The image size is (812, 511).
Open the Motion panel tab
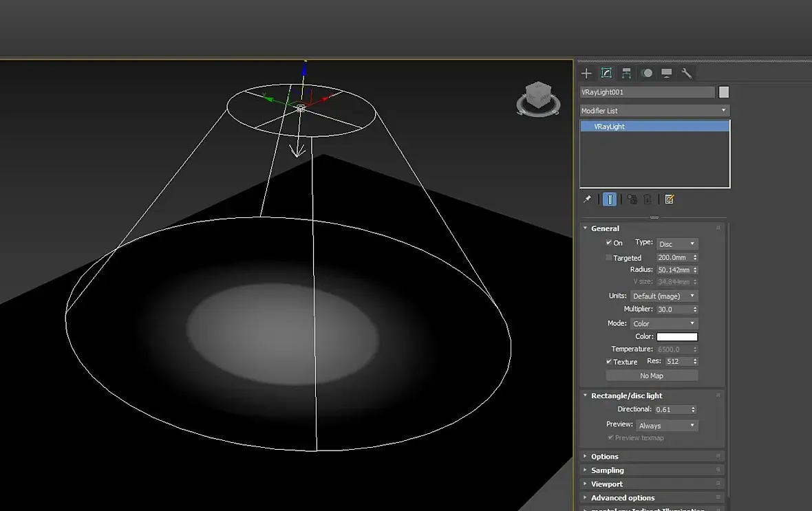(647, 73)
